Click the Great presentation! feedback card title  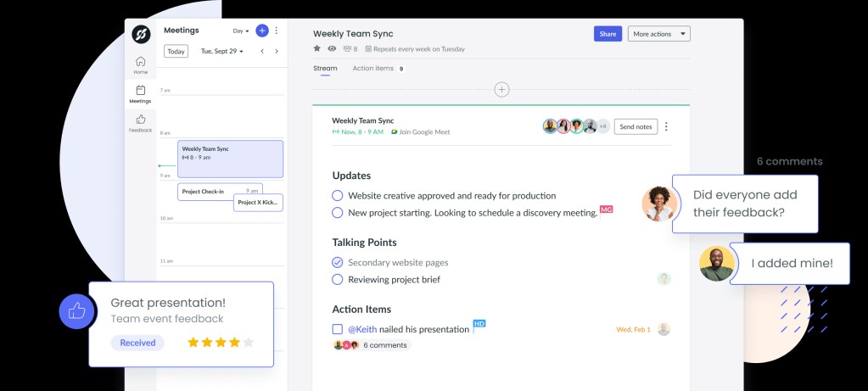[x=168, y=303]
